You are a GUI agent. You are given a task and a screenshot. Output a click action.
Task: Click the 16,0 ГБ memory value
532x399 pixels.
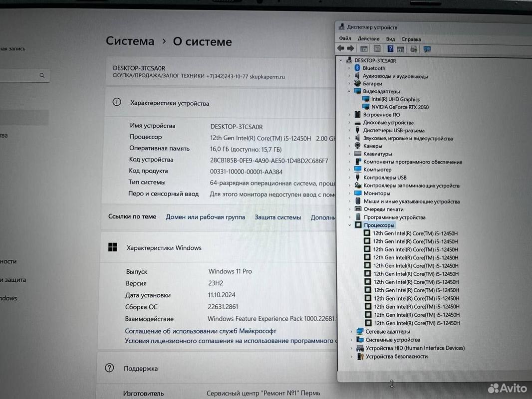pyautogui.click(x=246, y=150)
